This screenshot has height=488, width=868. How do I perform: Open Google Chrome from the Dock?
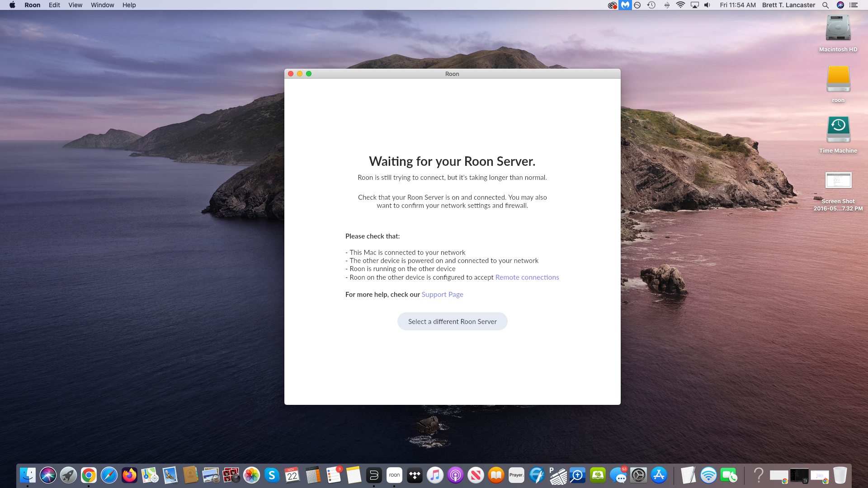pos(89,475)
